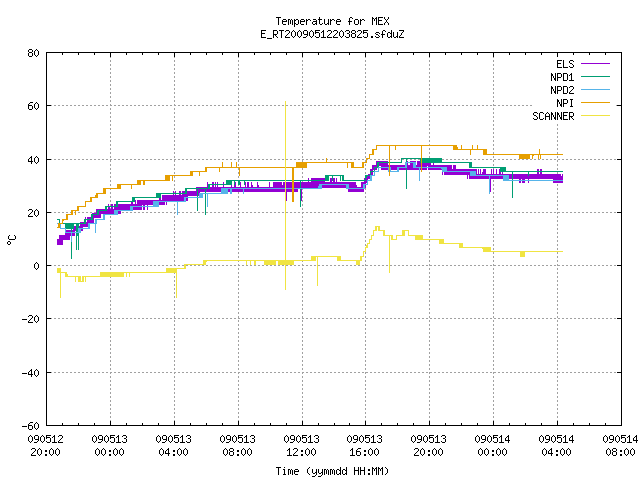Click the y-axis label 0

(x=36, y=266)
